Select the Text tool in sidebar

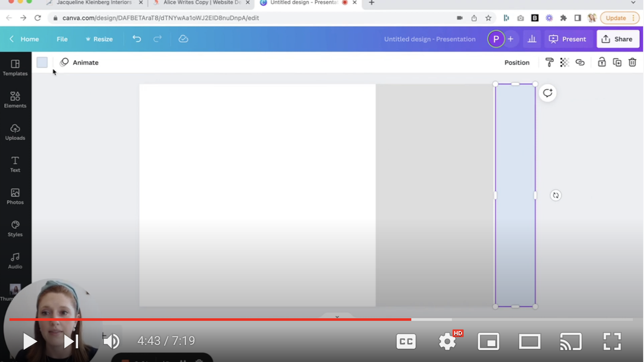pos(15,164)
